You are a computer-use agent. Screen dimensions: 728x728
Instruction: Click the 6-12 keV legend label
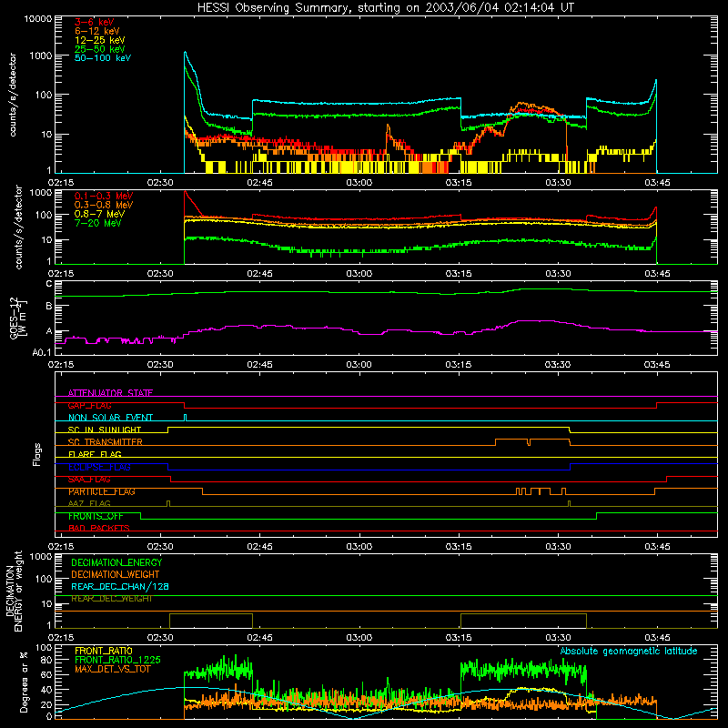pyautogui.click(x=97, y=31)
